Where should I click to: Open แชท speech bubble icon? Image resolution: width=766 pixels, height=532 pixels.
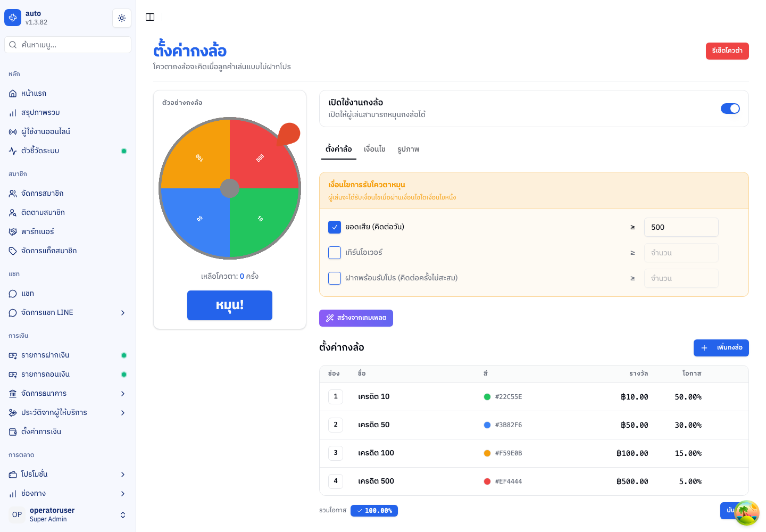13,294
